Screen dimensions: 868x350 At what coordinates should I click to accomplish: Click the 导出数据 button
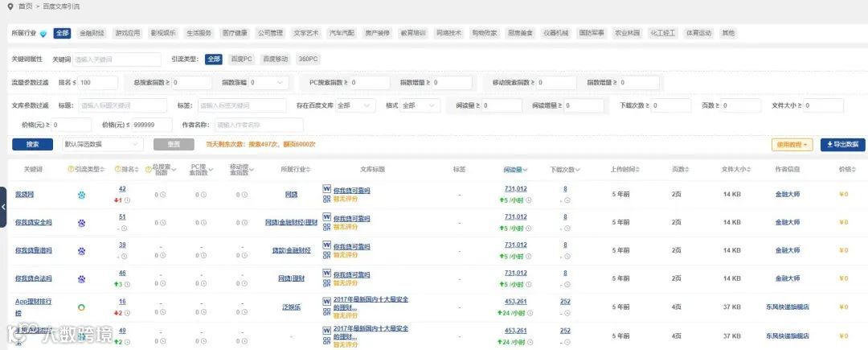(842, 145)
